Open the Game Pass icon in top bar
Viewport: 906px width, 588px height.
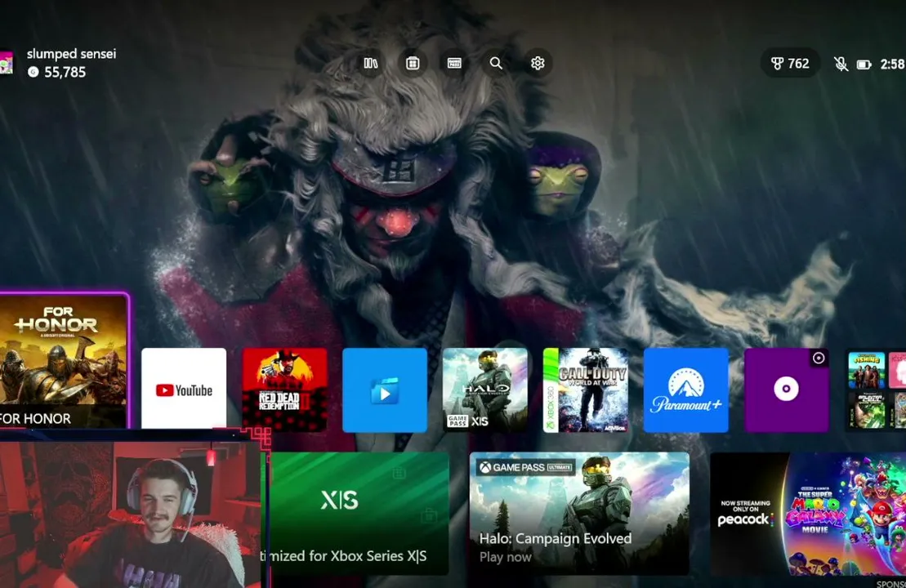point(454,63)
